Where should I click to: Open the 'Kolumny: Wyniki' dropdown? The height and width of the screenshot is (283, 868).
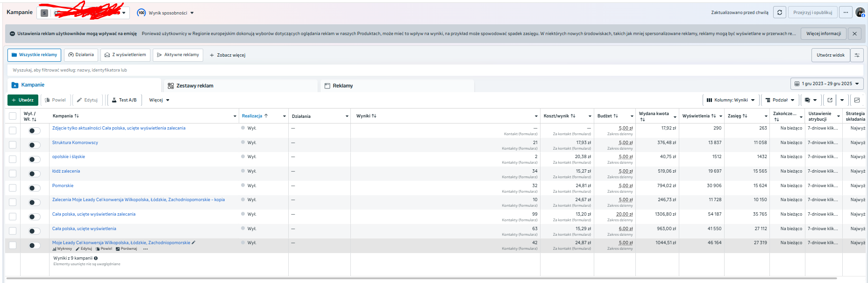[x=731, y=100]
